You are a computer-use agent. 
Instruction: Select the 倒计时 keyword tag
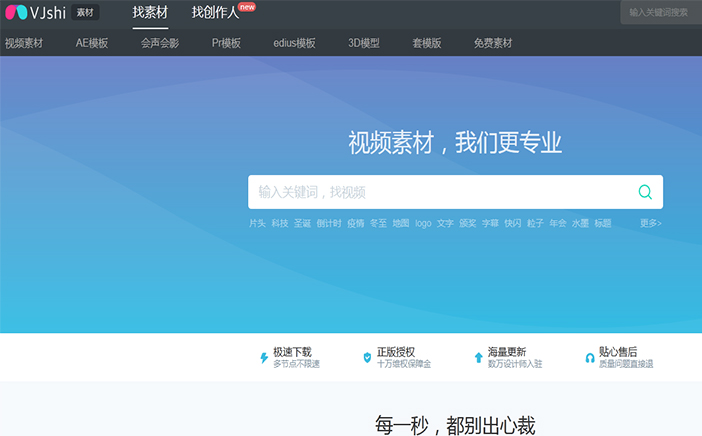pos(329,223)
